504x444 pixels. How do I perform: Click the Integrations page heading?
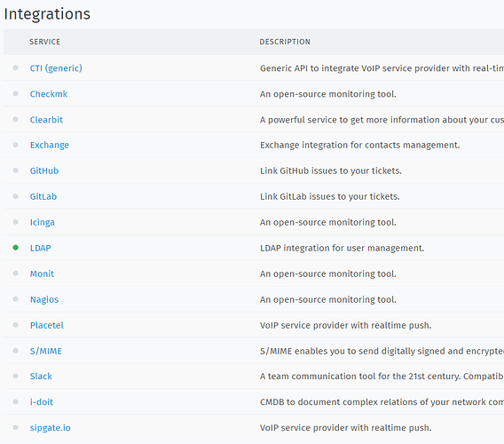pyautogui.click(x=47, y=14)
